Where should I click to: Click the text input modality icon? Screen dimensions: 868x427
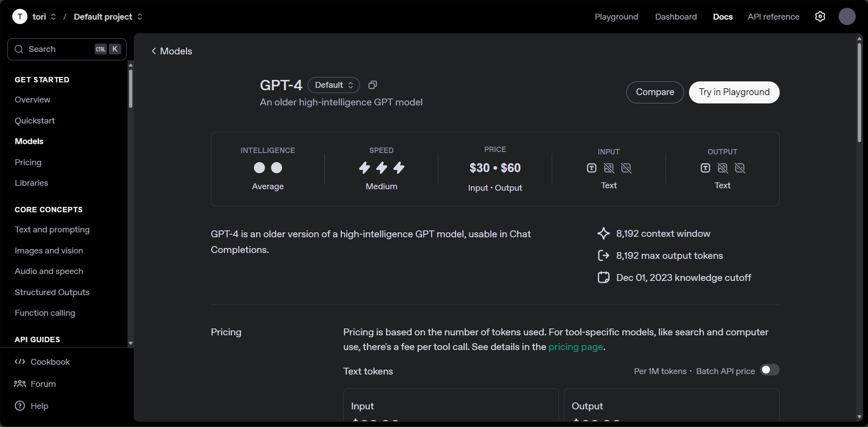pos(592,168)
